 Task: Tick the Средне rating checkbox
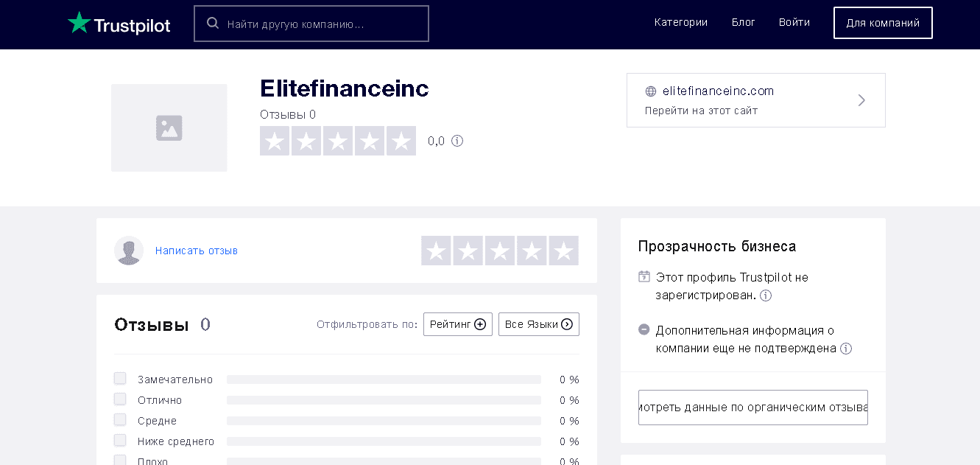tap(120, 420)
